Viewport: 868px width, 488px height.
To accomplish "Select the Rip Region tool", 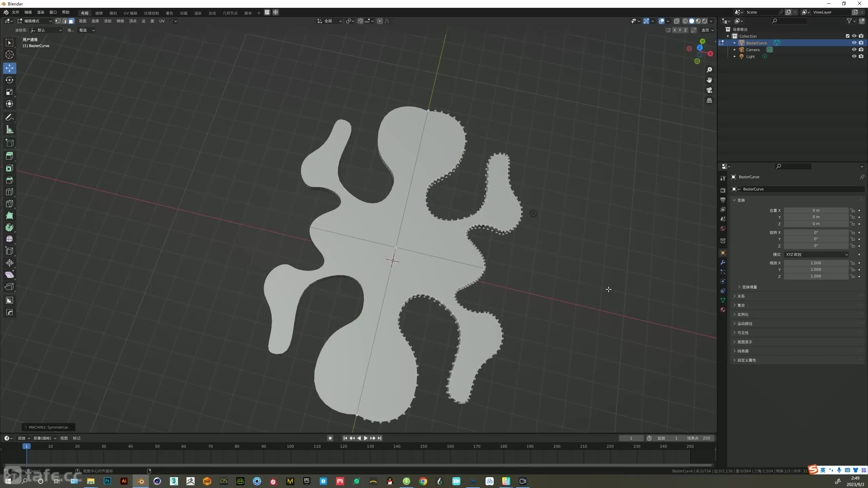I will pos(9,287).
